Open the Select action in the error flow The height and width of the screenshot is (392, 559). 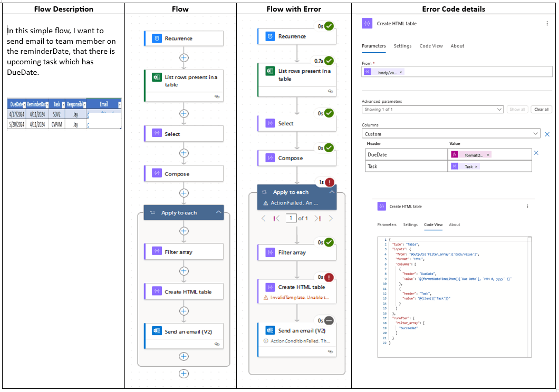pos(296,123)
